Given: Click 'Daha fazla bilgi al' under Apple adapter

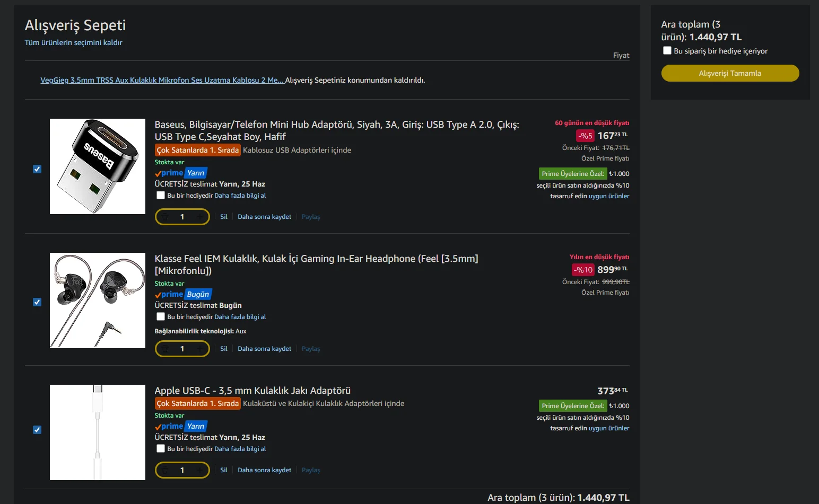Looking at the screenshot, I should [240, 449].
